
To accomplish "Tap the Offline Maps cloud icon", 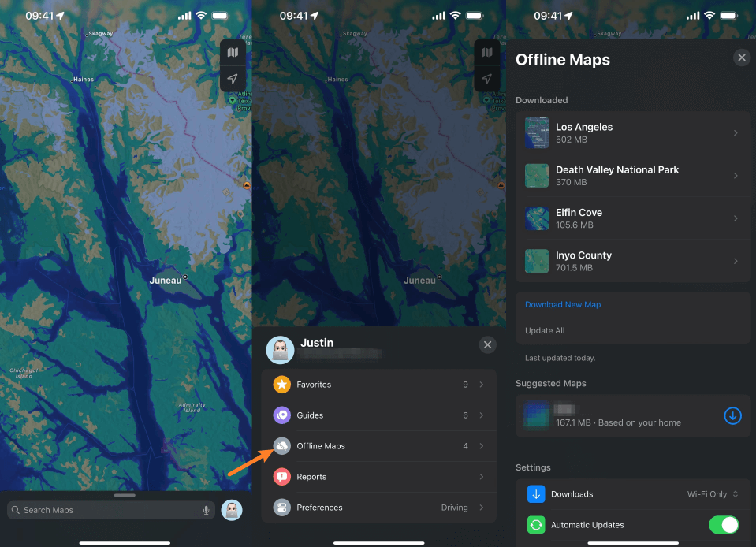I will (x=281, y=446).
